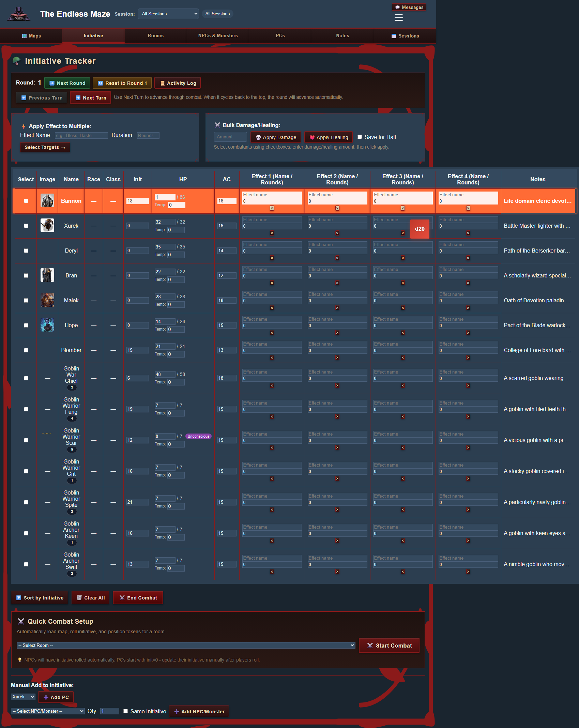579x728 pixels.
Task: Enable Save for Half
Action: (x=360, y=137)
